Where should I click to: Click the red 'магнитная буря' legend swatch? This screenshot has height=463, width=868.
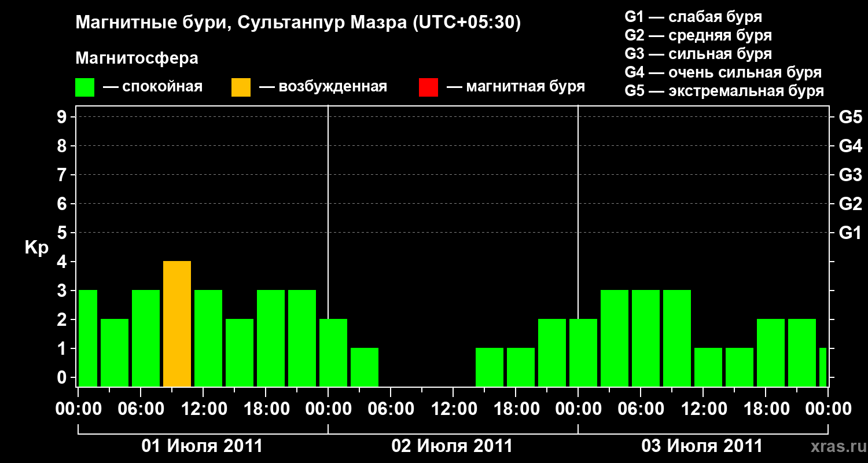pos(428,87)
